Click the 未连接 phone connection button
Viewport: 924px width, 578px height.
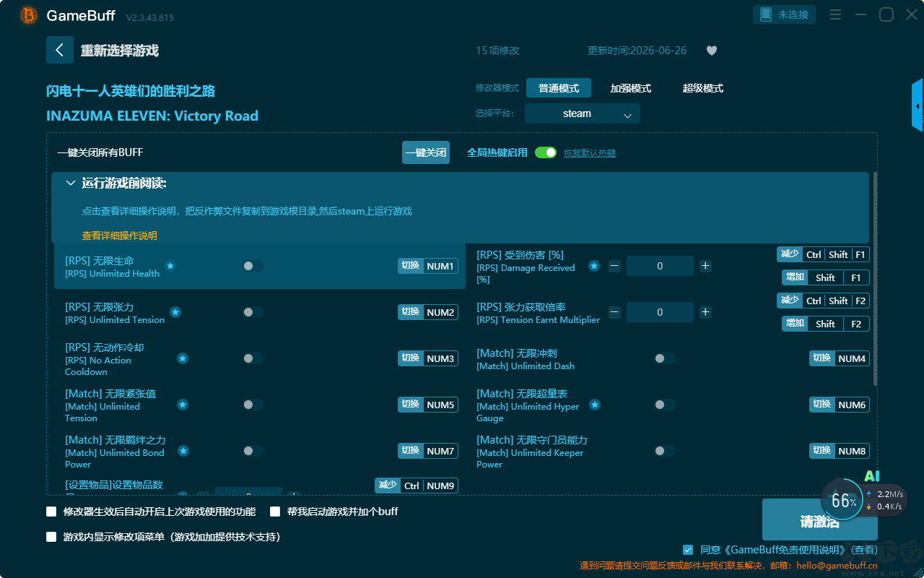pyautogui.click(x=785, y=14)
